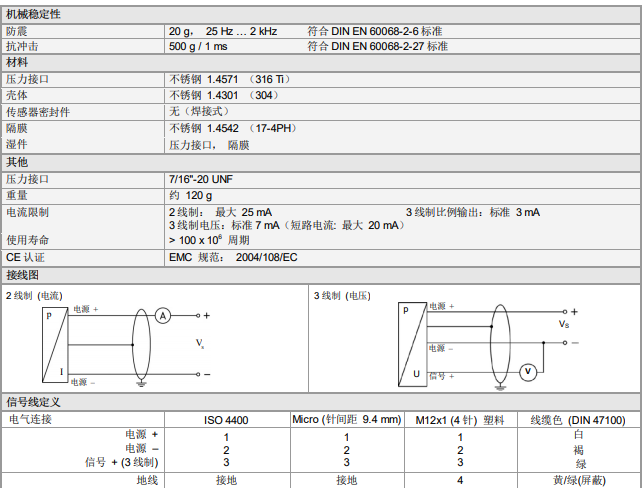Click the 7/16"-20 UNF value
The height and width of the screenshot is (488, 642).
(x=201, y=179)
